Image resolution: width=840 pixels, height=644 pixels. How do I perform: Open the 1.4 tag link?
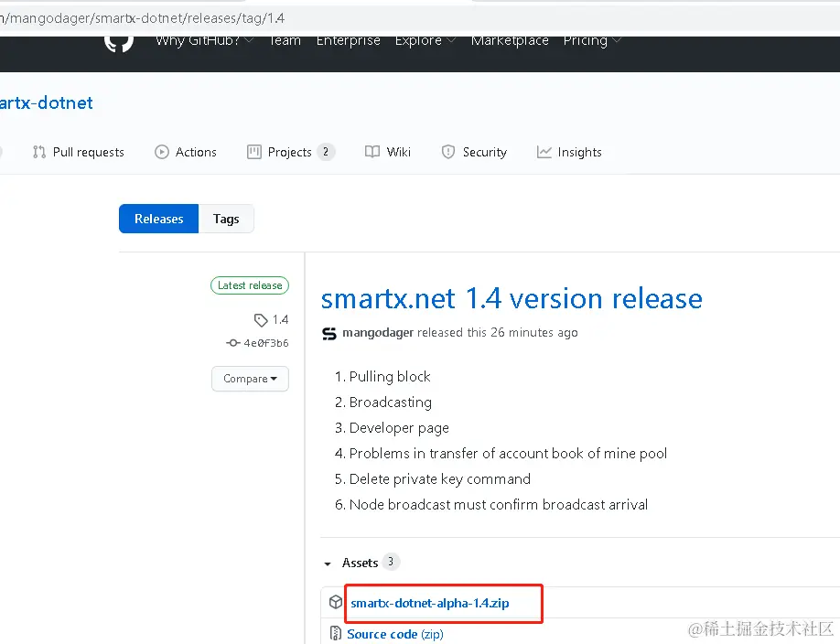(280, 320)
